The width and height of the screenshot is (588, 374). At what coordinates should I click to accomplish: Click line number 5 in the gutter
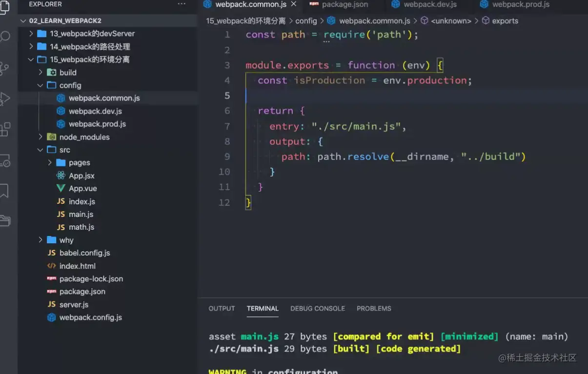pyautogui.click(x=227, y=96)
